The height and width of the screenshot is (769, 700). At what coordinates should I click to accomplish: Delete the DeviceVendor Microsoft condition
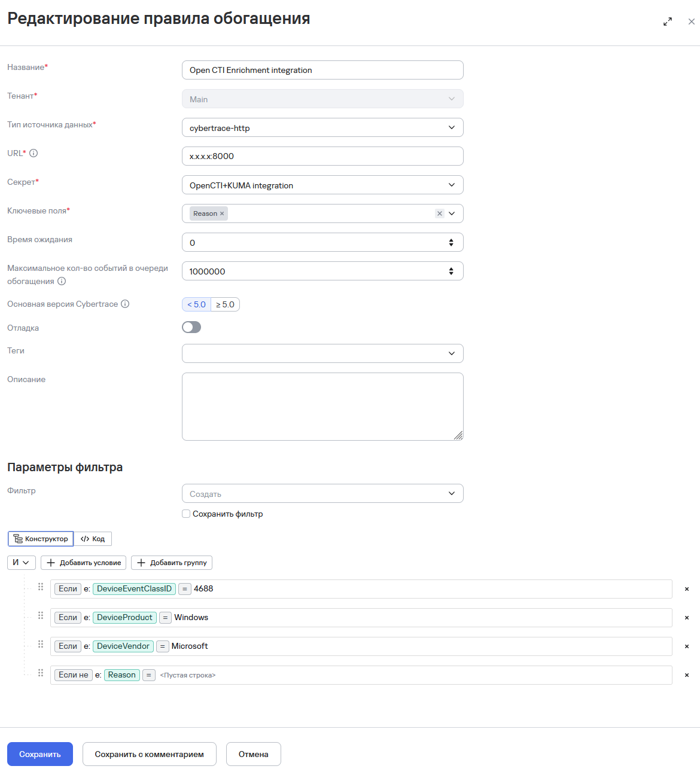(687, 646)
